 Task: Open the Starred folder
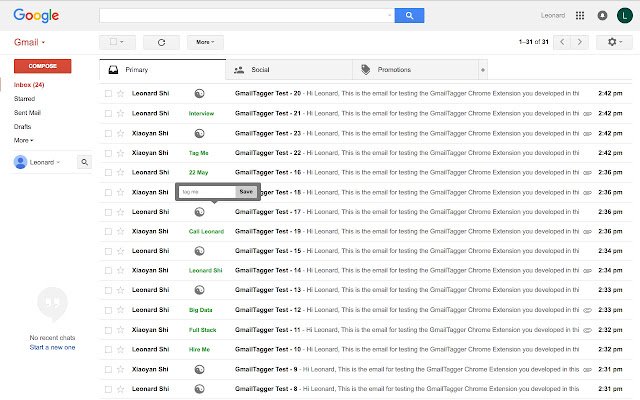tap(24, 99)
